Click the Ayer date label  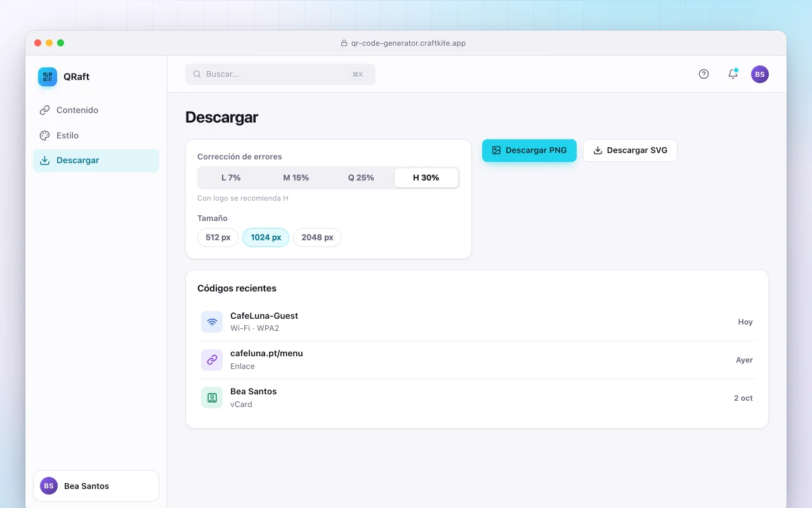[744, 360]
